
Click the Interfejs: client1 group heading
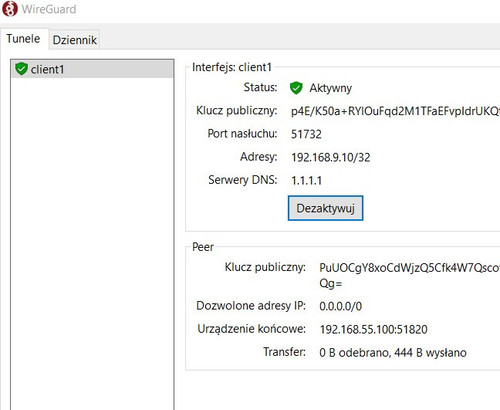click(x=232, y=67)
